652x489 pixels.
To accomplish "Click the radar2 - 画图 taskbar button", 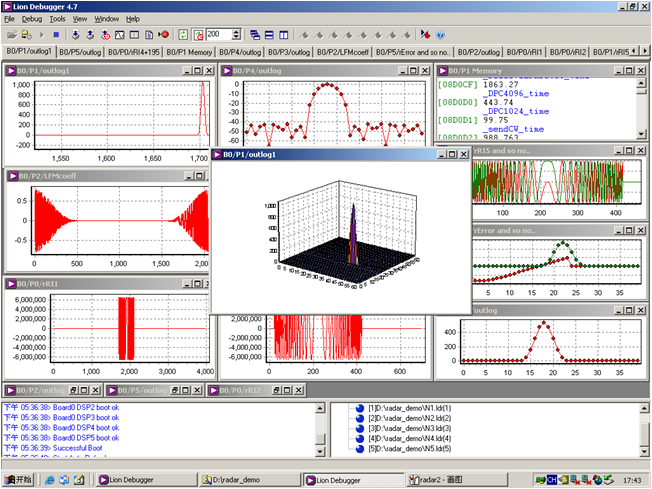I will pyautogui.click(x=456, y=480).
